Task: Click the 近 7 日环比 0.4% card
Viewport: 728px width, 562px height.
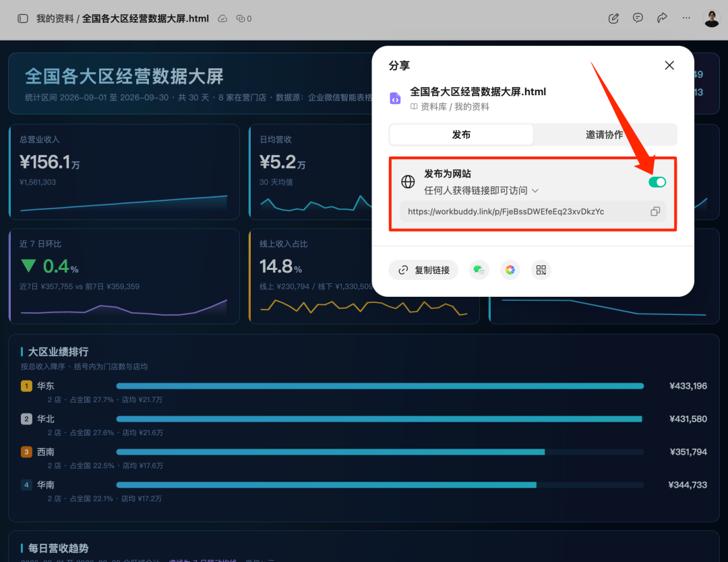Action: tap(125, 276)
